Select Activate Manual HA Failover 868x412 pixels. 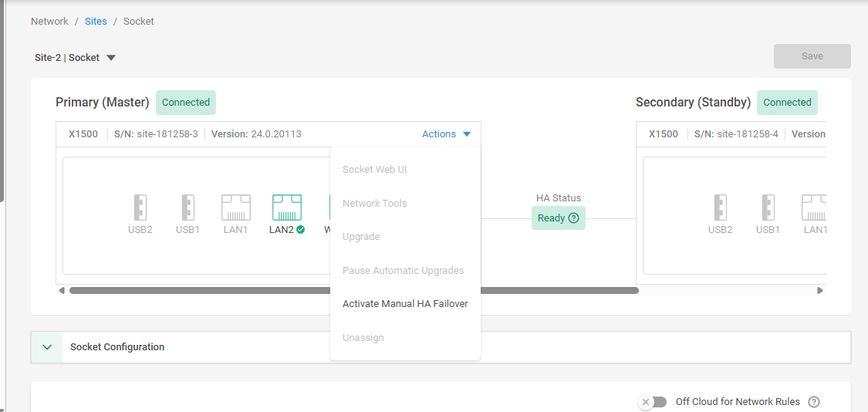tap(405, 304)
